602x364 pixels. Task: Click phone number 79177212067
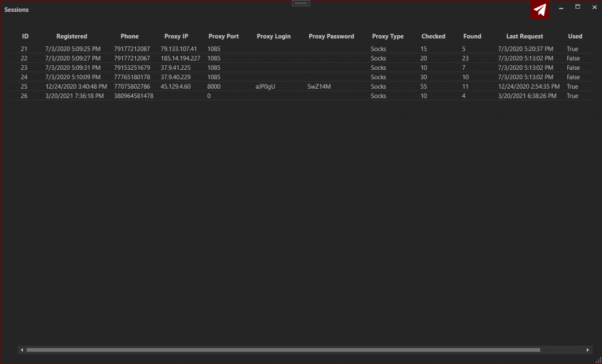(132, 58)
